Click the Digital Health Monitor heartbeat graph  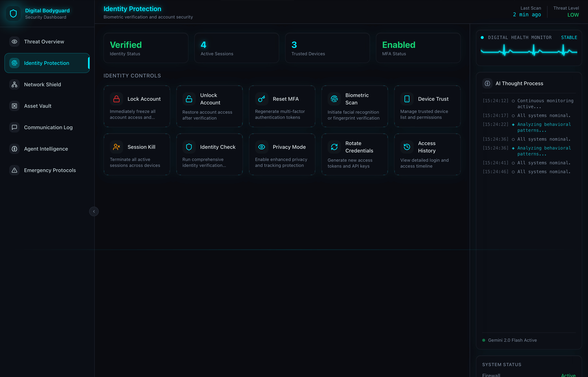click(529, 50)
